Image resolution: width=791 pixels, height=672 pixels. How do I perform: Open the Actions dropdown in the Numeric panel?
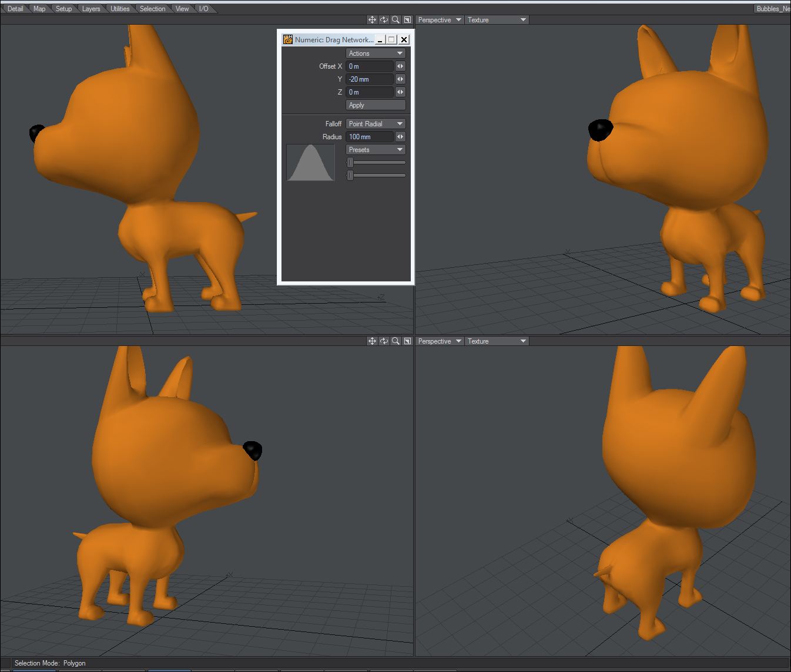pyautogui.click(x=376, y=53)
